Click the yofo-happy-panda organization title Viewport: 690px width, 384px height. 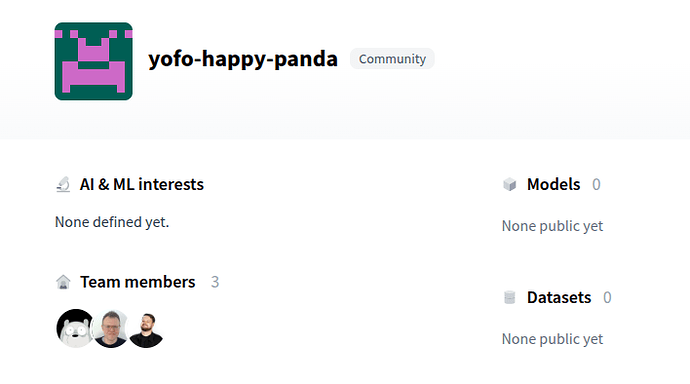click(x=243, y=59)
